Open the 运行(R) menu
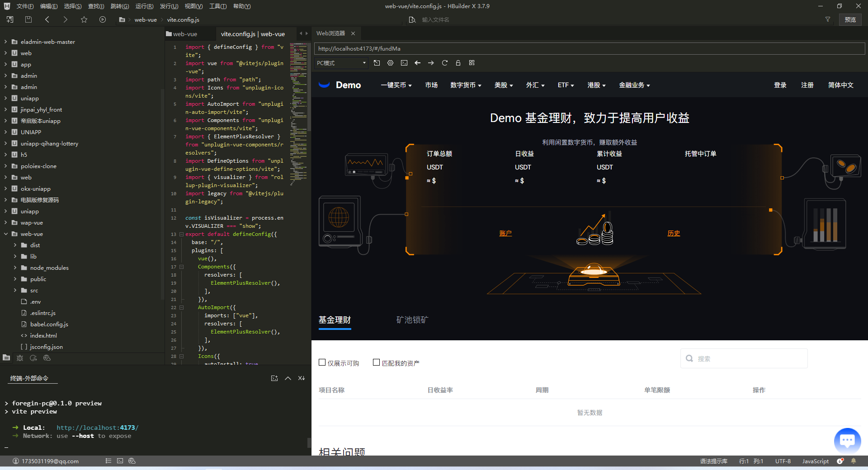The width and height of the screenshot is (868, 470). click(x=145, y=6)
